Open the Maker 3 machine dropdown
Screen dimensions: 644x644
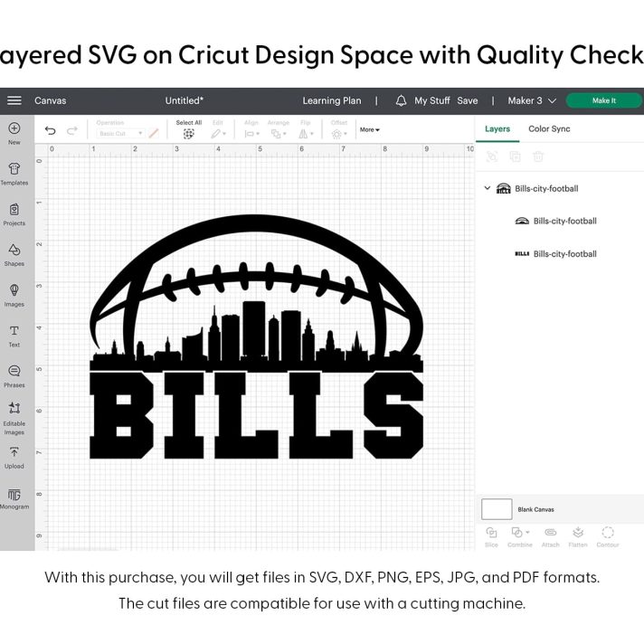[532, 100]
